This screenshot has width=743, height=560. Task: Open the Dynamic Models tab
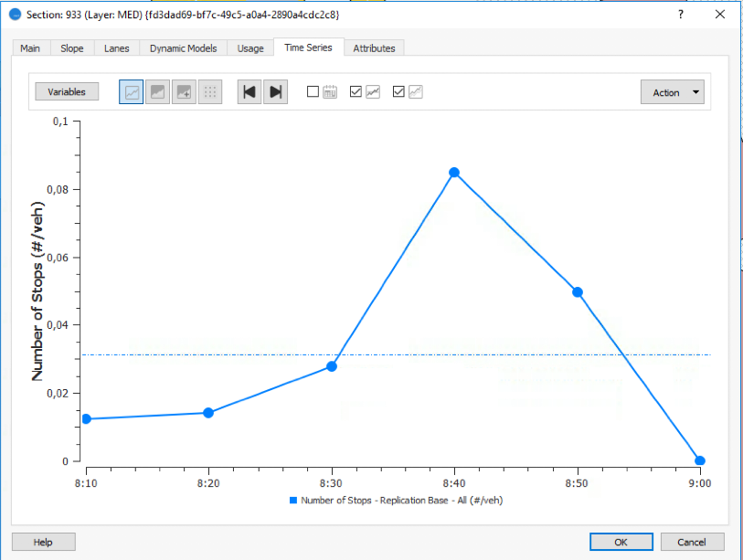[183, 48]
